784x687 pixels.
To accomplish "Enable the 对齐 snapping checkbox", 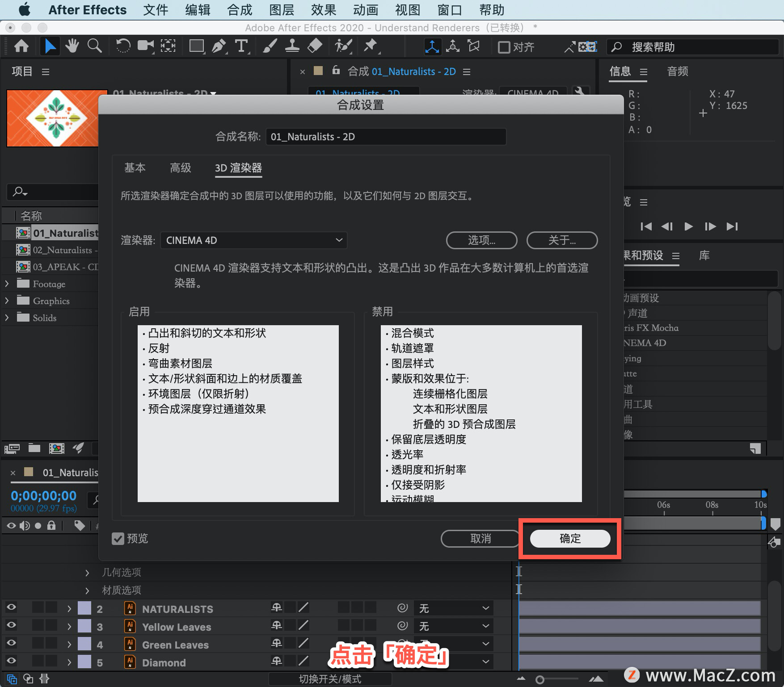I will [504, 47].
